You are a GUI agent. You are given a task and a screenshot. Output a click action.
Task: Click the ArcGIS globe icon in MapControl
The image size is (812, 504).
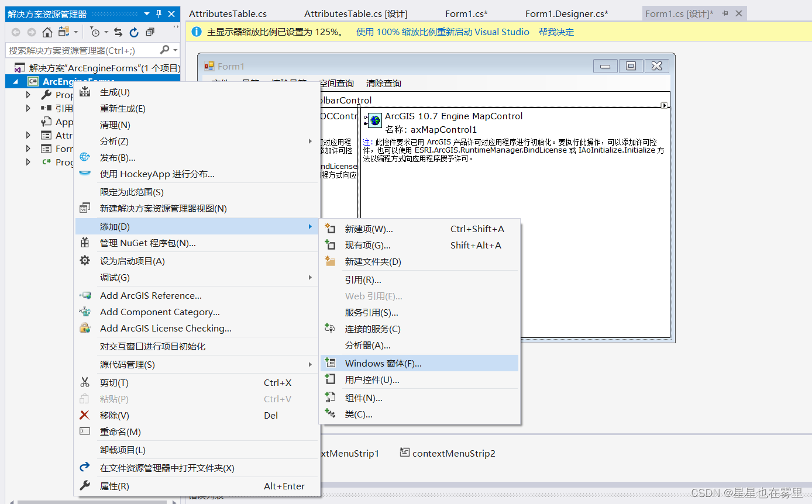tap(375, 120)
